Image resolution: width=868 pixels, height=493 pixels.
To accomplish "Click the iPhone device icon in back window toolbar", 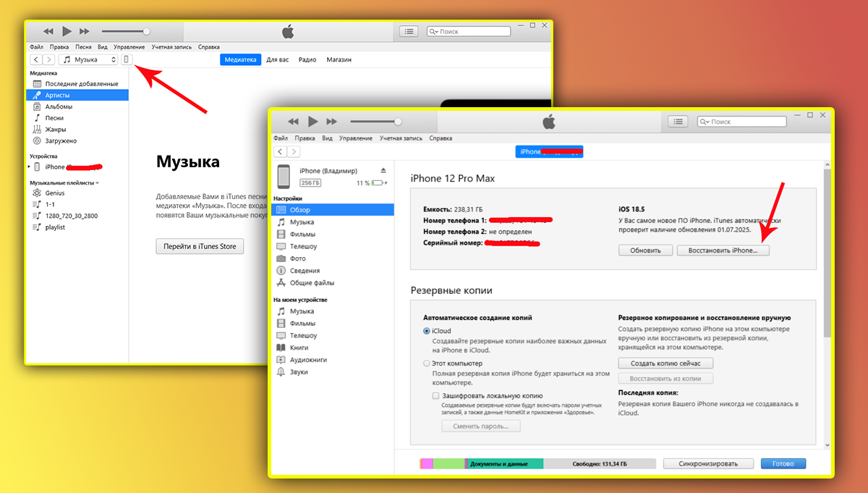I will click(x=127, y=59).
